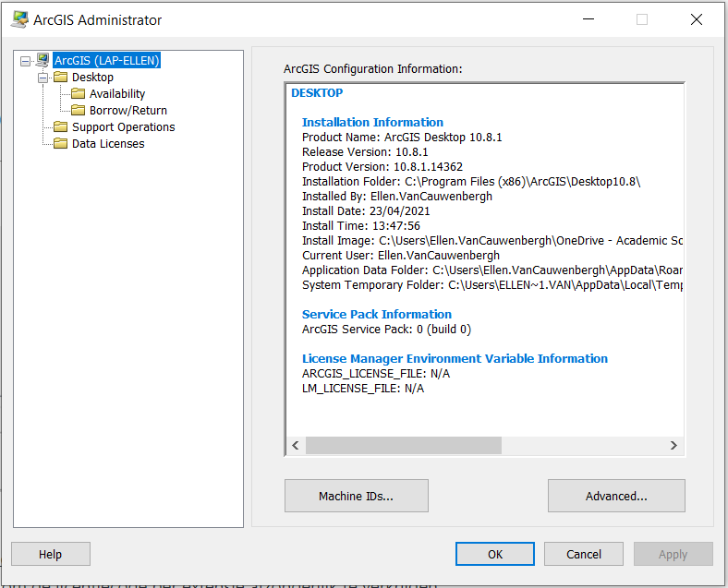The height and width of the screenshot is (588, 728).
Task: Click the Application Data Folder line
Action: point(492,270)
